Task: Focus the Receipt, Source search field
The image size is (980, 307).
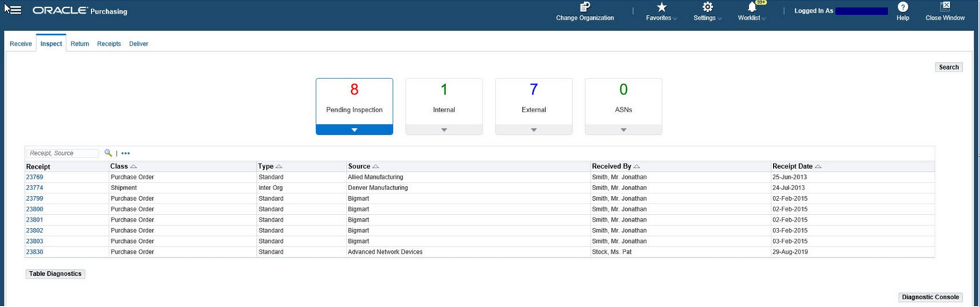Action: (63, 153)
